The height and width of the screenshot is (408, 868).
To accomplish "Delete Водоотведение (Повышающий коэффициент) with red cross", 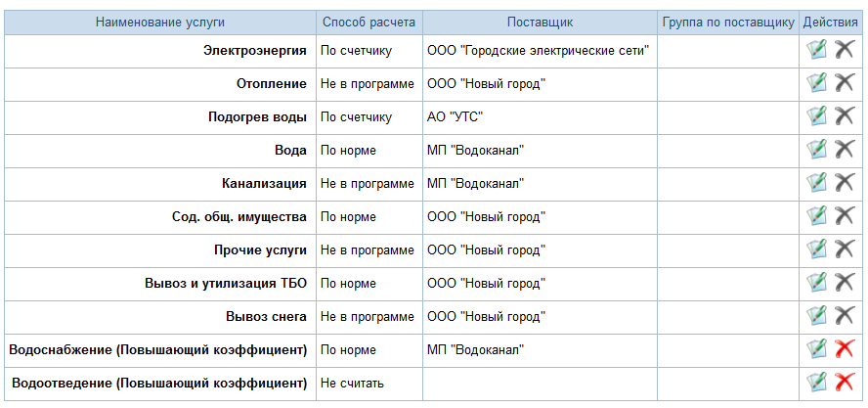I will pos(845,383).
